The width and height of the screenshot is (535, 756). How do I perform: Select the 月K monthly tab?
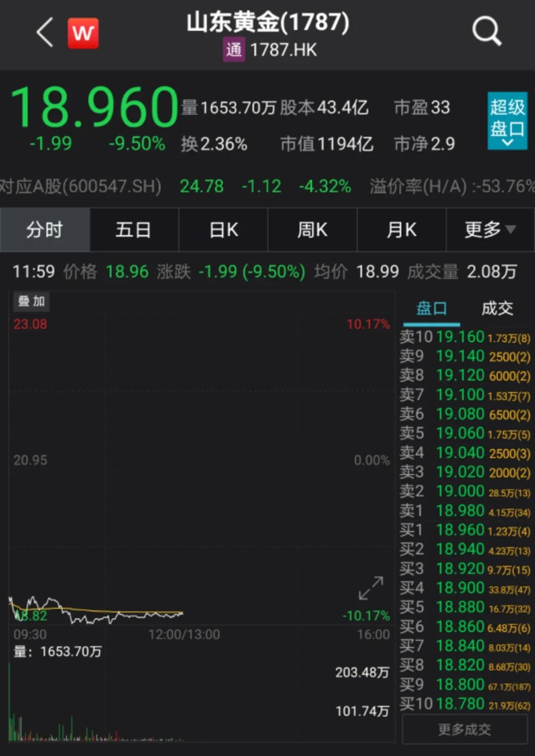tap(401, 230)
